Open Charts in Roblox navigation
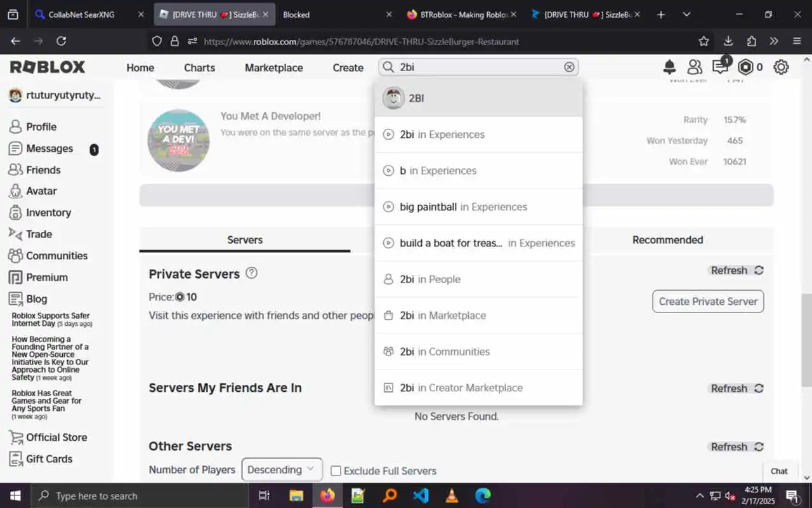Screen dimensions: 812x508 [199, 68]
